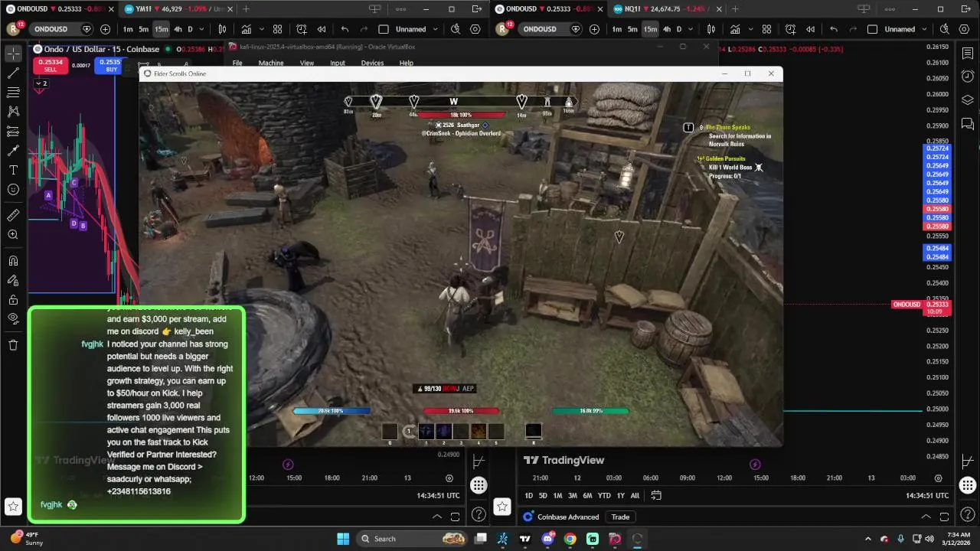Open Go To date in right chart

pos(656,495)
